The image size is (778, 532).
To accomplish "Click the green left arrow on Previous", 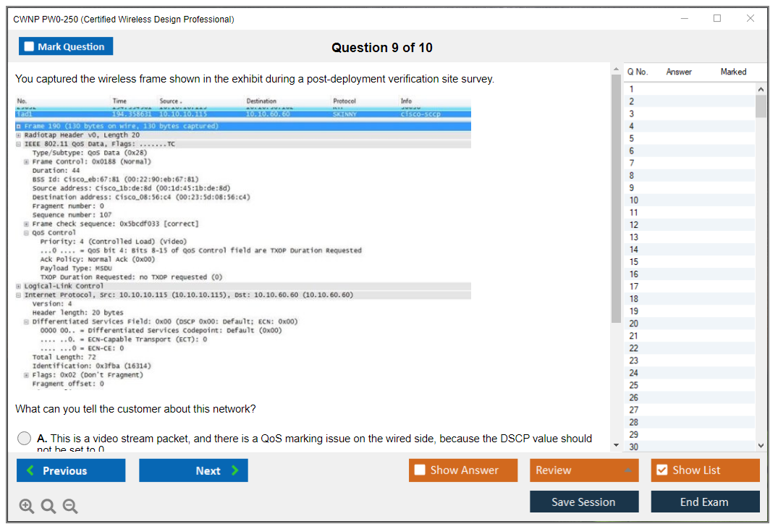I will [x=30, y=470].
